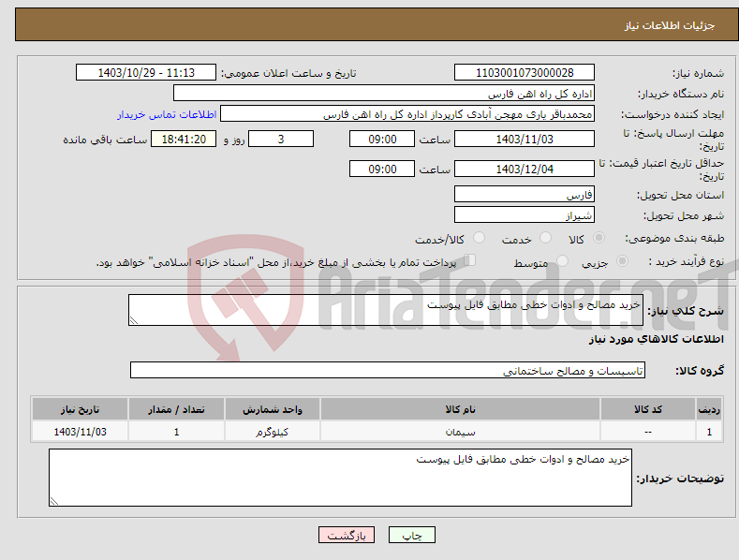Select the جزیی purchase type radio
Viewport: 739px width, 560px height.
coord(622,260)
